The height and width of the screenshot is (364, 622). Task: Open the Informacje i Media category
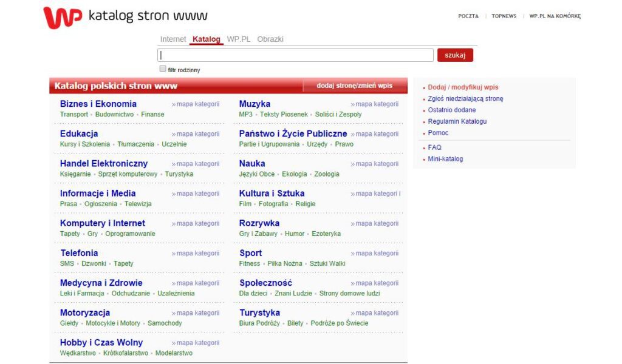click(98, 194)
